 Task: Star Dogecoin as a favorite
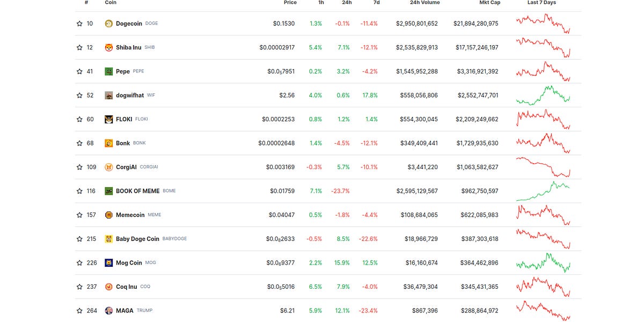(x=79, y=23)
